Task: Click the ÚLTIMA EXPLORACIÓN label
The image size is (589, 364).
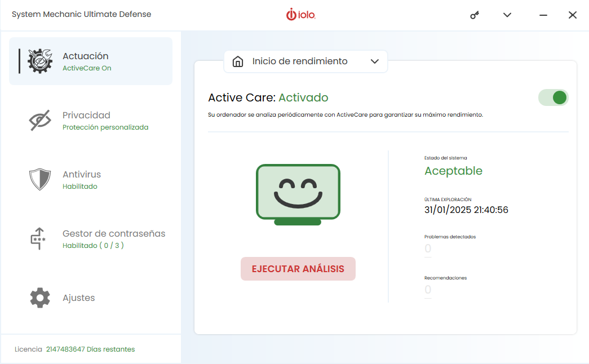Action: [x=448, y=199]
